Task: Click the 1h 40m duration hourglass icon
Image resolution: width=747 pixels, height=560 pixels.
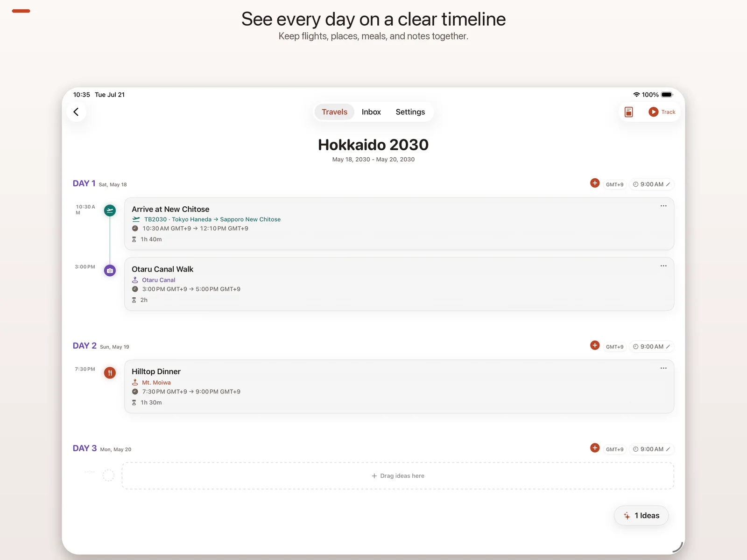Action: (x=134, y=239)
